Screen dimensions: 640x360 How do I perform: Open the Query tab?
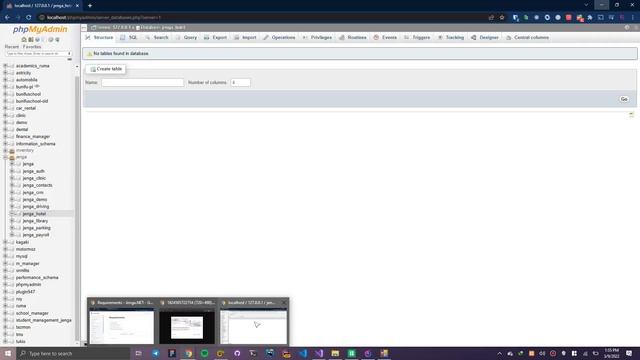tap(187, 38)
